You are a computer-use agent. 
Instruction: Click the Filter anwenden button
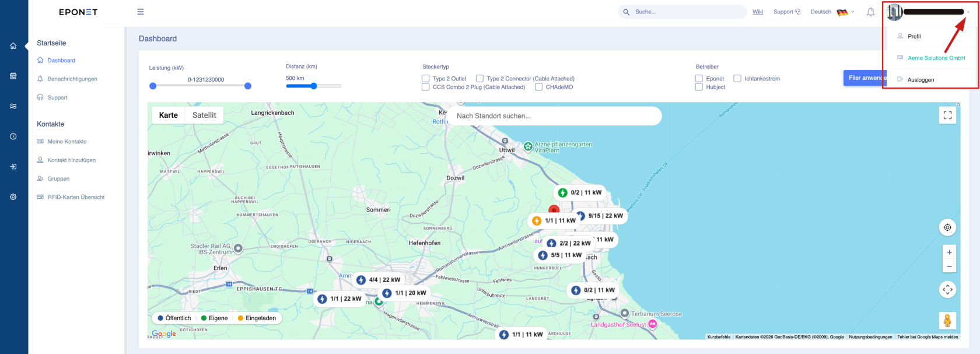(865, 78)
